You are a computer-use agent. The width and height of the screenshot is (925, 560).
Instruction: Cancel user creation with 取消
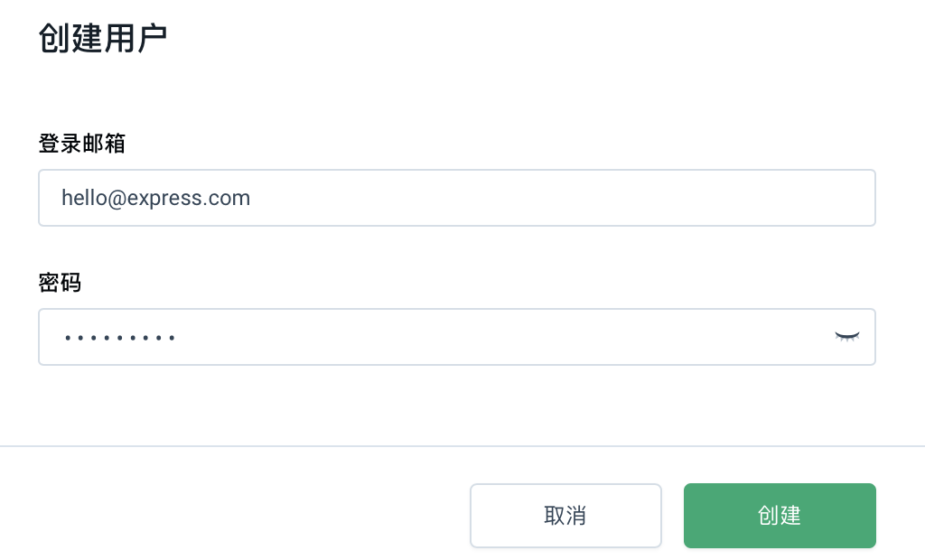coord(565,516)
